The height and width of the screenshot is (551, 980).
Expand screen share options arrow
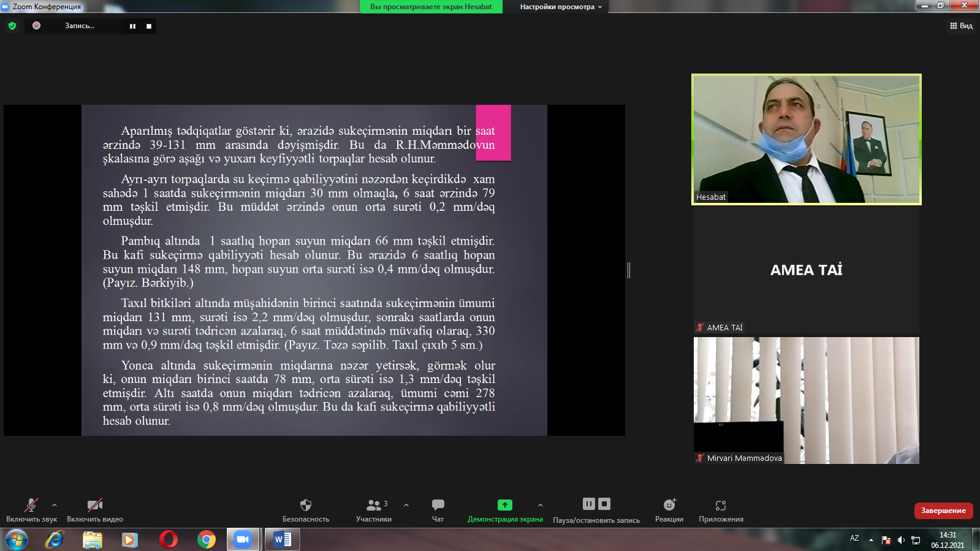[540, 505]
